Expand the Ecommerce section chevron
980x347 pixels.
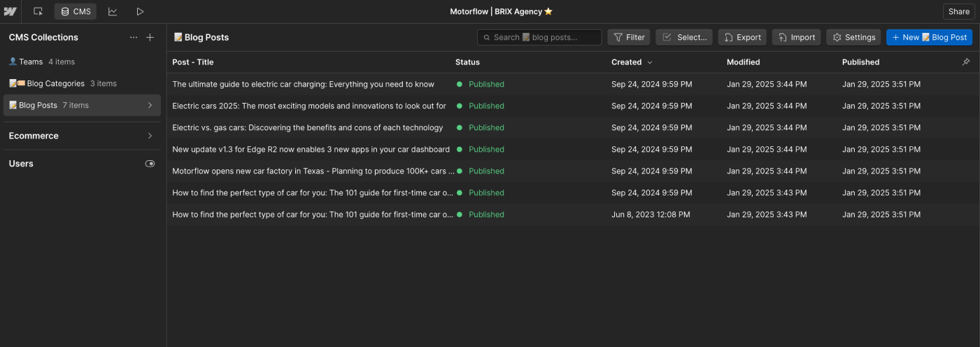[x=150, y=136]
